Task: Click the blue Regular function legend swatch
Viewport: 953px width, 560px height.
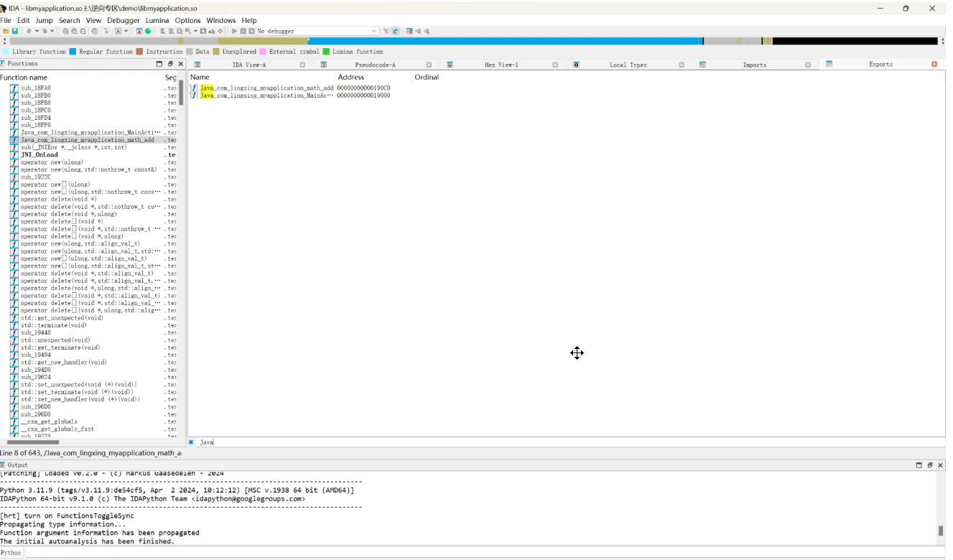Action: [73, 52]
